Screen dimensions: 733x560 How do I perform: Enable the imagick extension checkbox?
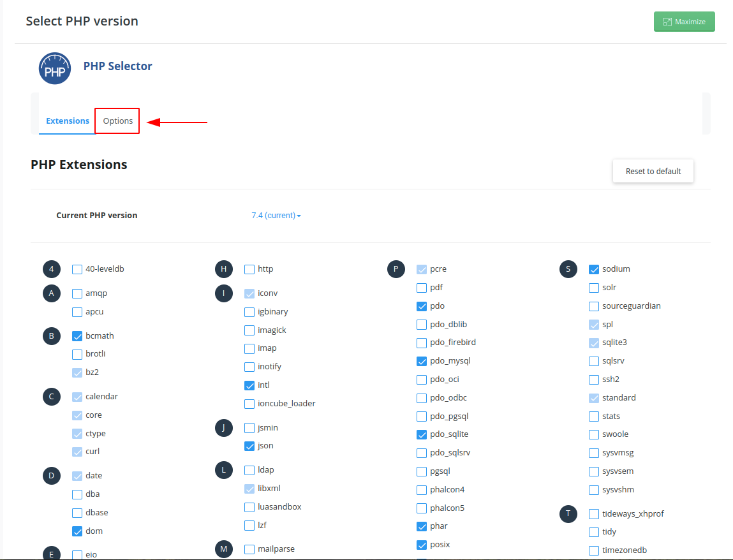coord(249,330)
